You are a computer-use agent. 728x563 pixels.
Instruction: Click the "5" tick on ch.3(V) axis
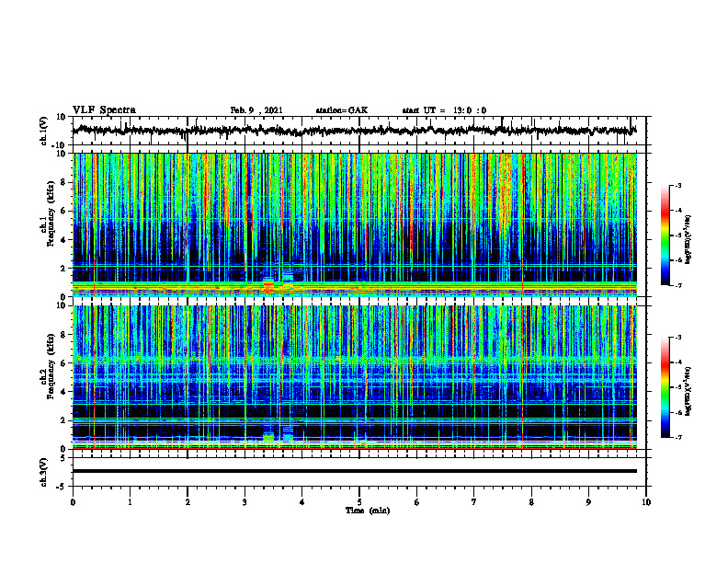tap(63, 457)
